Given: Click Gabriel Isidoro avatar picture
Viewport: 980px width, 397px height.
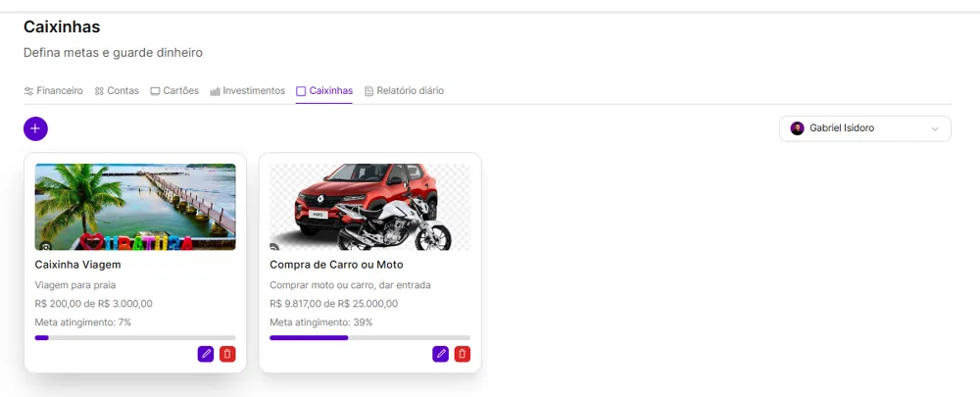Looking at the screenshot, I should click(797, 128).
